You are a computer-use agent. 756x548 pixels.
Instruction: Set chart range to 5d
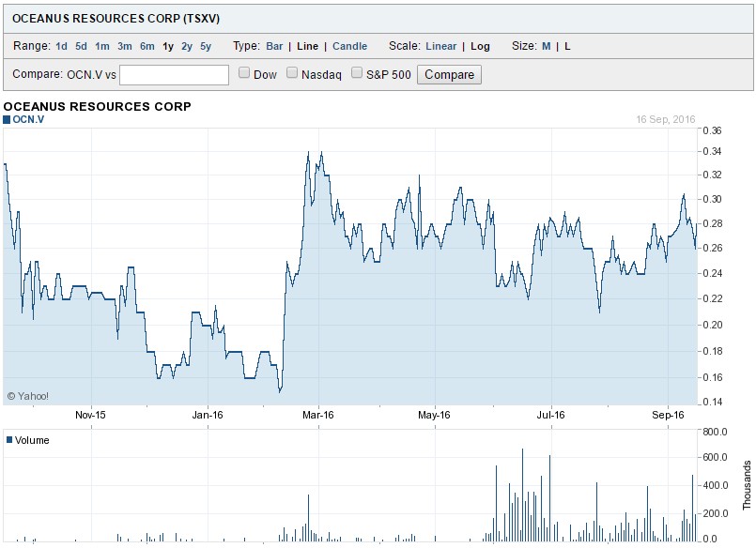click(x=82, y=46)
